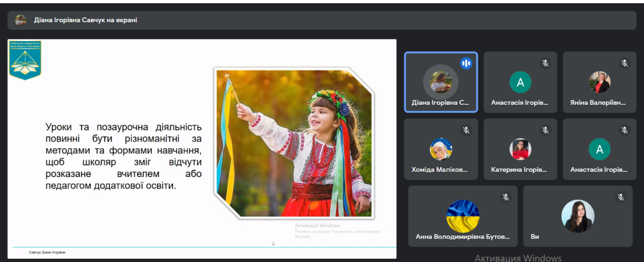Select Катерина Ігорів's profile picture

point(520,149)
